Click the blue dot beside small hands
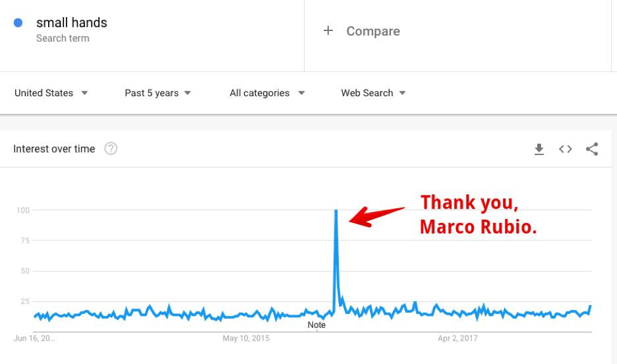617x364 pixels. pos(18,23)
